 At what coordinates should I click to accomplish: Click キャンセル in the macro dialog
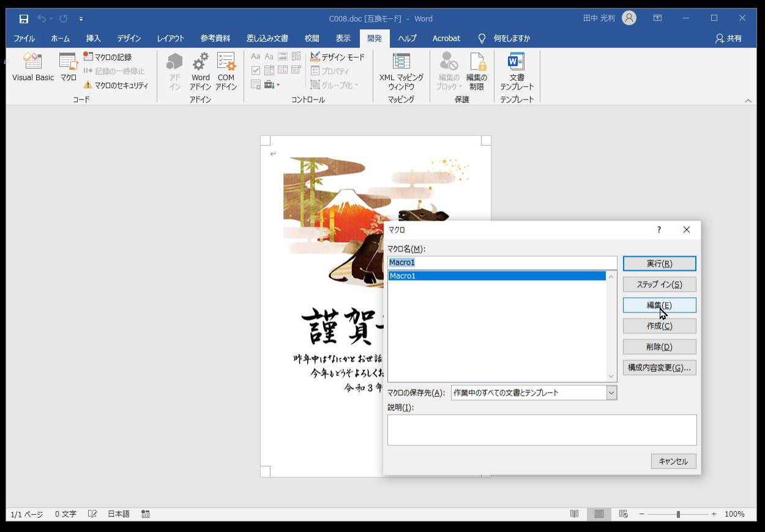[x=673, y=461]
